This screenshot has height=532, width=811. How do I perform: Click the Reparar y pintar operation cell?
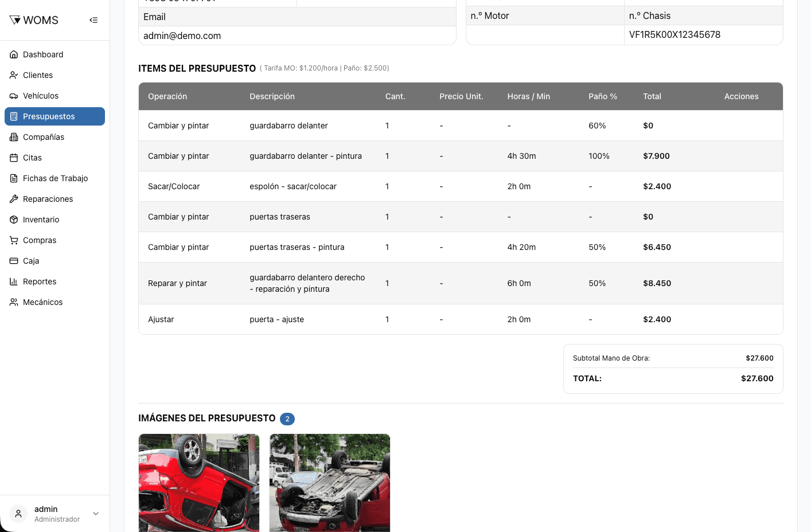coord(177,283)
